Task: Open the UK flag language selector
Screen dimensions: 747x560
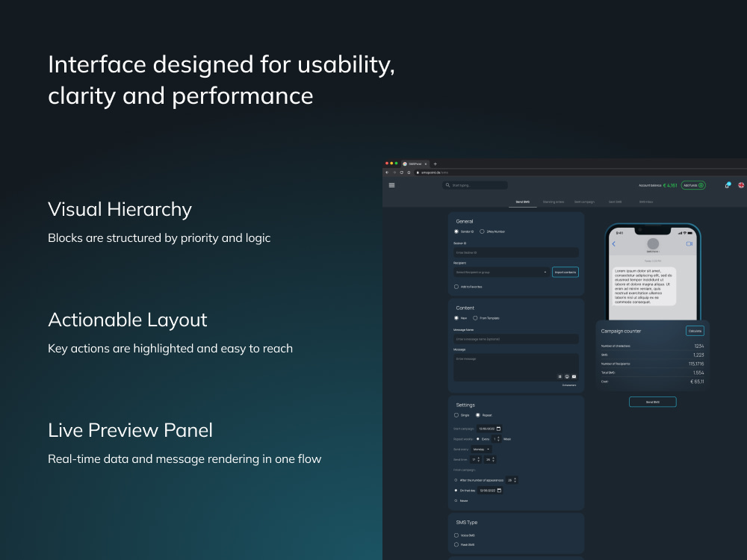Action: coord(741,185)
